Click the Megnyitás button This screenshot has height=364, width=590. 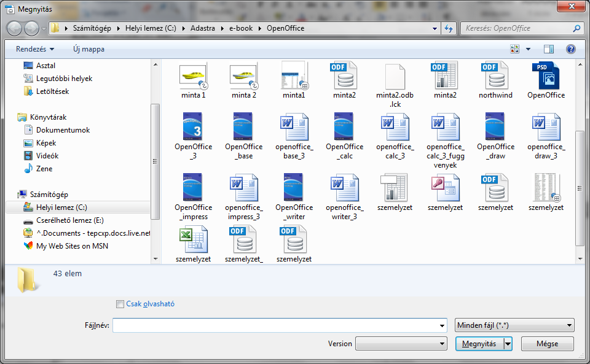[x=479, y=344]
